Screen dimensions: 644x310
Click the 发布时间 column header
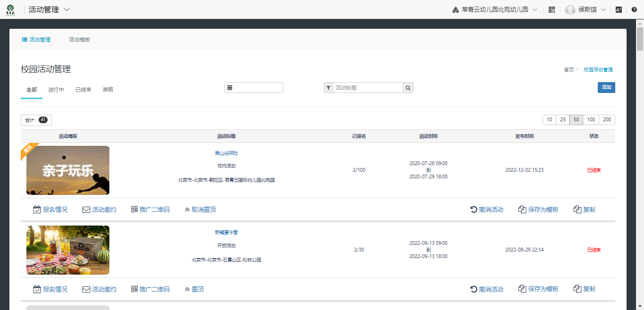[525, 136]
